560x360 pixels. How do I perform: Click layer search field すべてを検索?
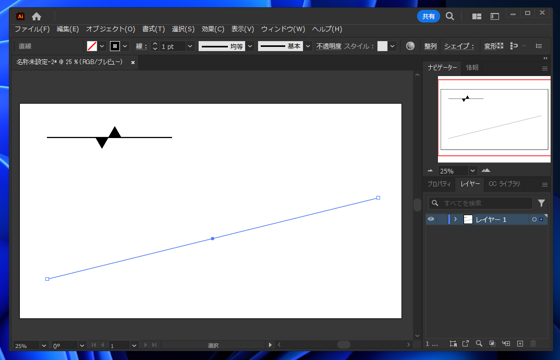coord(480,203)
